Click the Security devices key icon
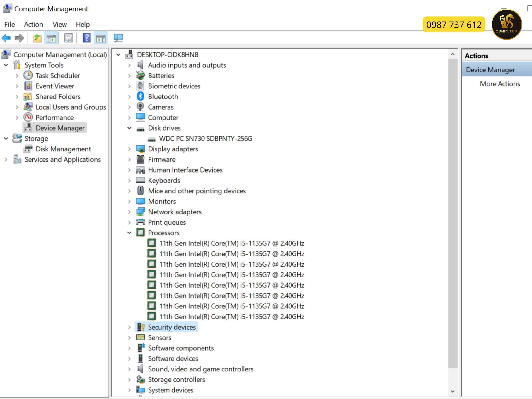Viewport: 532px width, 399px height. pos(141,327)
